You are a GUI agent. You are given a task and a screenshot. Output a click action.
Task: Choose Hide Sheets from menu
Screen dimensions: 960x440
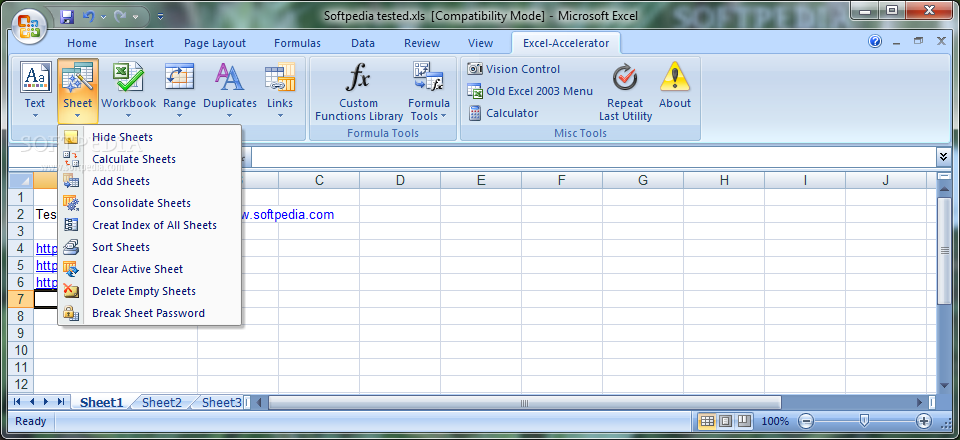point(151,137)
